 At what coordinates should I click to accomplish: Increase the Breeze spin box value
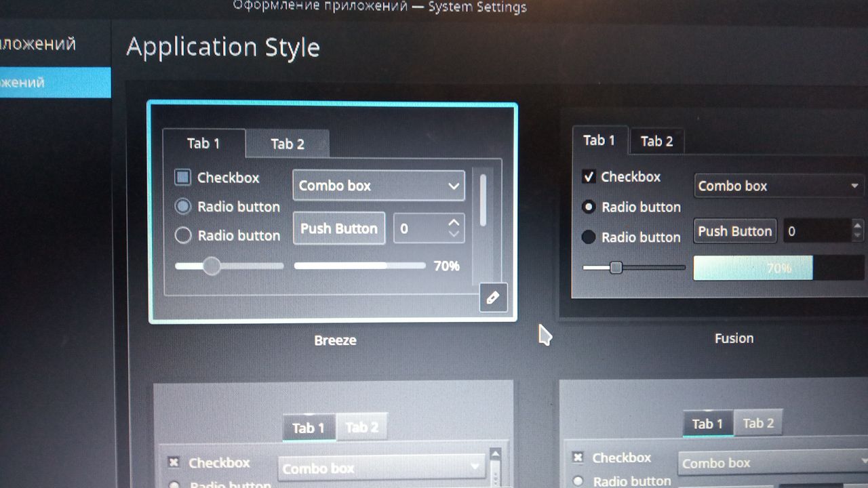[454, 222]
